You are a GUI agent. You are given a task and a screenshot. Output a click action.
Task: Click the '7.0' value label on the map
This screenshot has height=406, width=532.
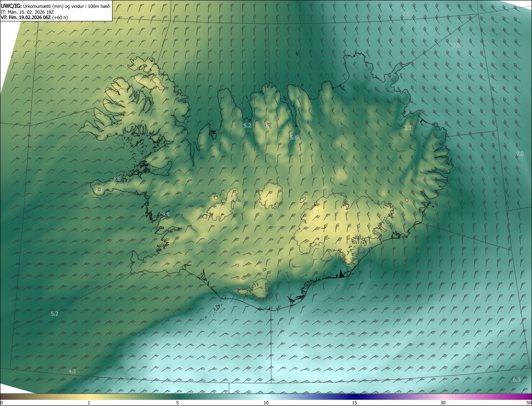pos(520,154)
